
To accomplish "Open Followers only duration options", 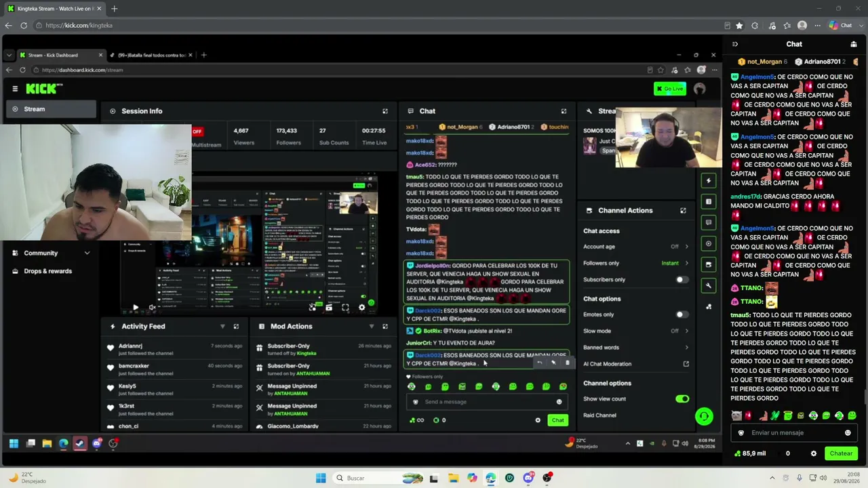I will click(x=635, y=263).
